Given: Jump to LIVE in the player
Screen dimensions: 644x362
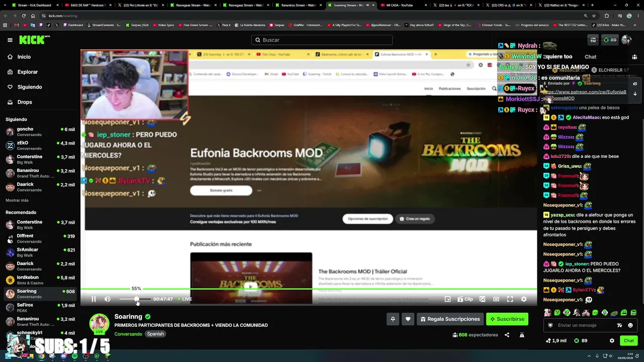Looking at the screenshot, I should click(185, 299).
